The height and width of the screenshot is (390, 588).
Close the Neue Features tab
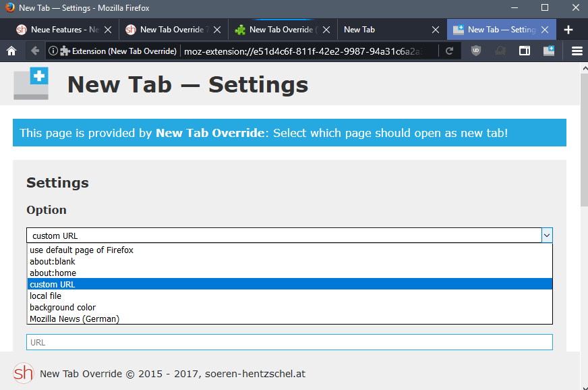[108, 30]
